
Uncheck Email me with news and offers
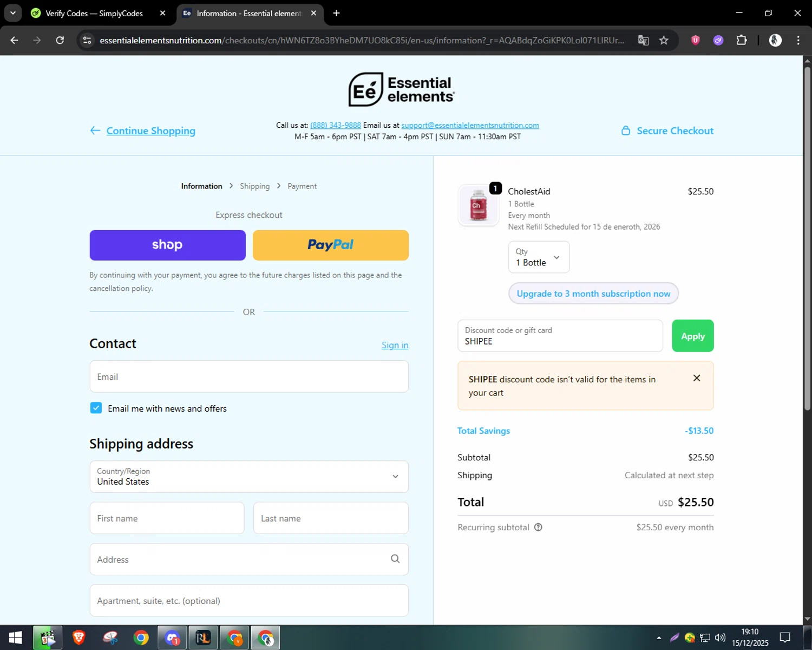(96, 408)
